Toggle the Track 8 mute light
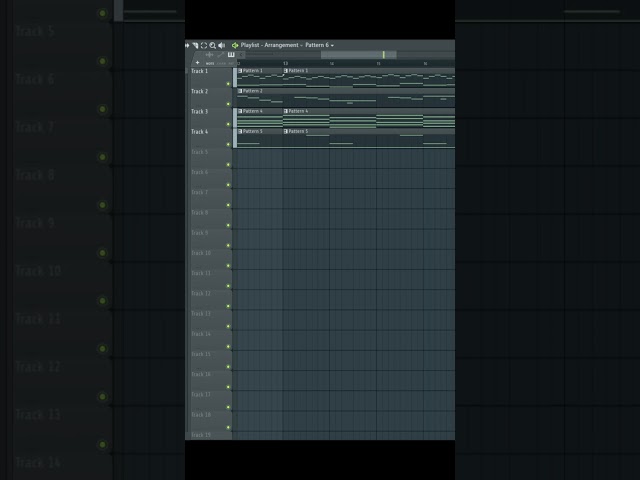This screenshot has width=640, height=480. (x=228, y=225)
